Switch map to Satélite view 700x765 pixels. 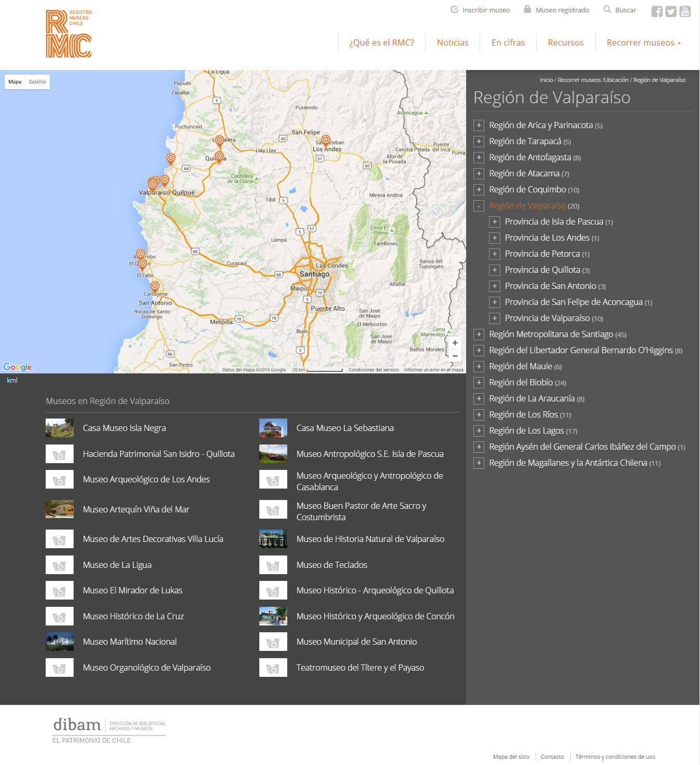pyautogui.click(x=37, y=82)
